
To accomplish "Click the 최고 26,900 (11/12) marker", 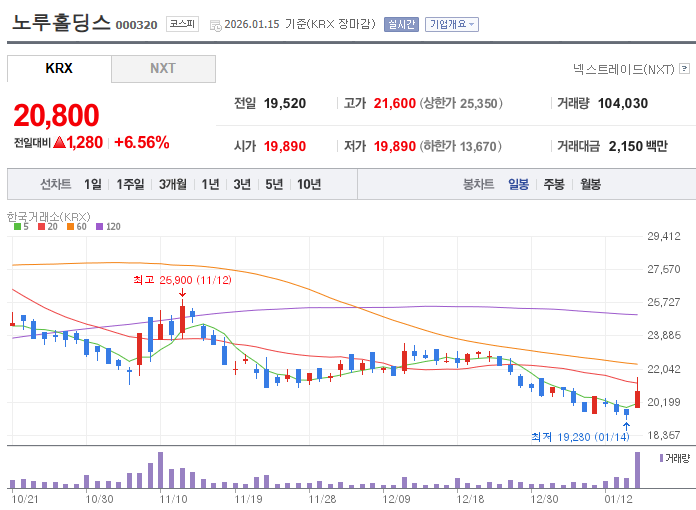I will click(x=182, y=280).
